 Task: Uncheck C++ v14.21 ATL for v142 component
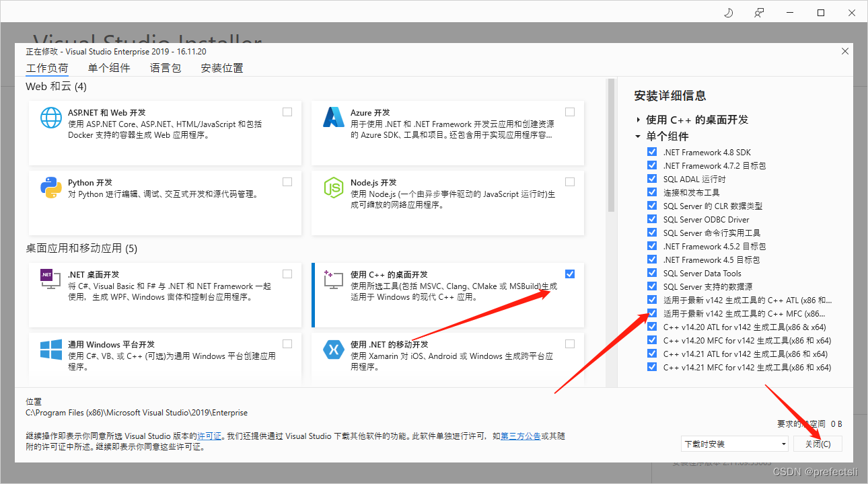point(651,354)
